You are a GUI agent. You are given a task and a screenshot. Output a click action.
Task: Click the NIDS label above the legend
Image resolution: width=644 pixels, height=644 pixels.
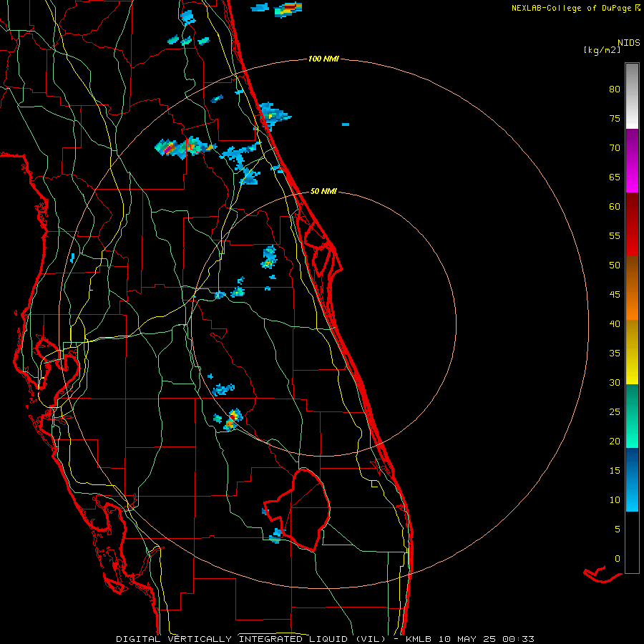[628, 42]
